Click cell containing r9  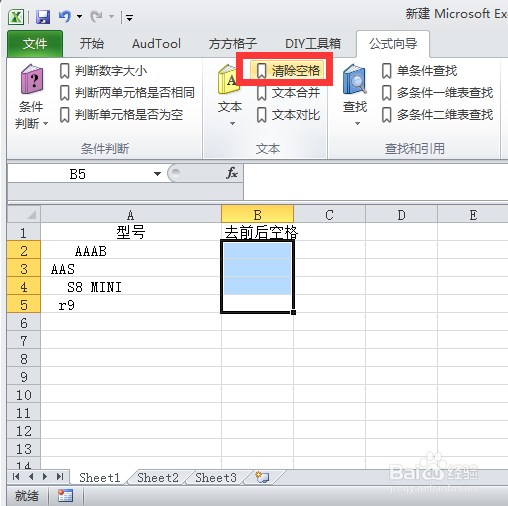point(131,304)
